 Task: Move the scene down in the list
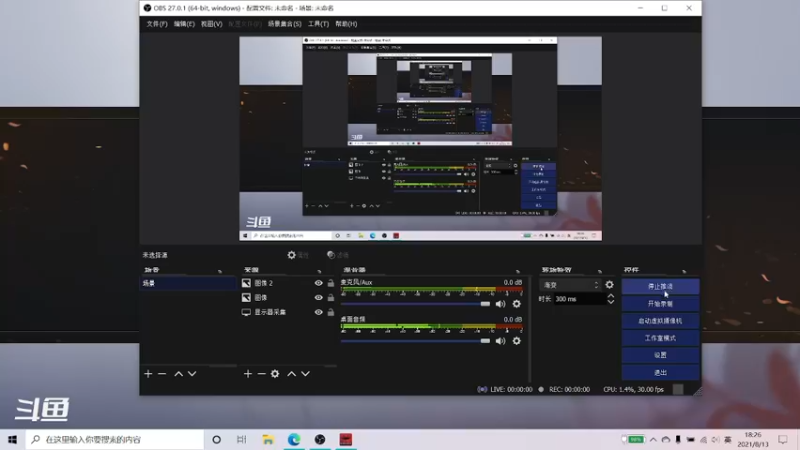pyautogui.click(x=192, y=374)
